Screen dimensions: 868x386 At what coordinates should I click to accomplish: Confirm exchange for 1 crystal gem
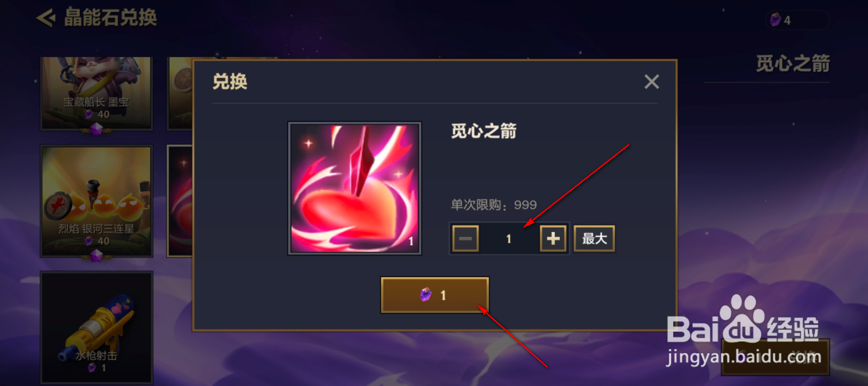[x=435, y=295]
